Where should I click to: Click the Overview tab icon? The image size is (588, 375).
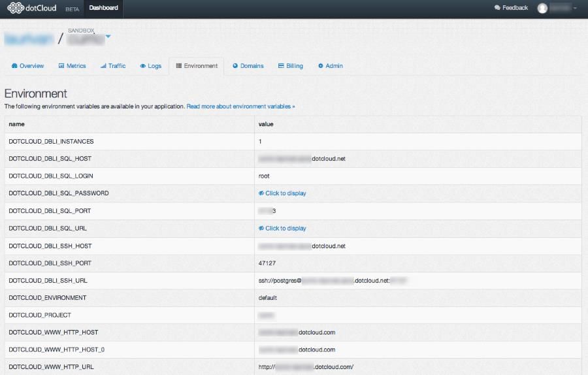coord(14,65)
